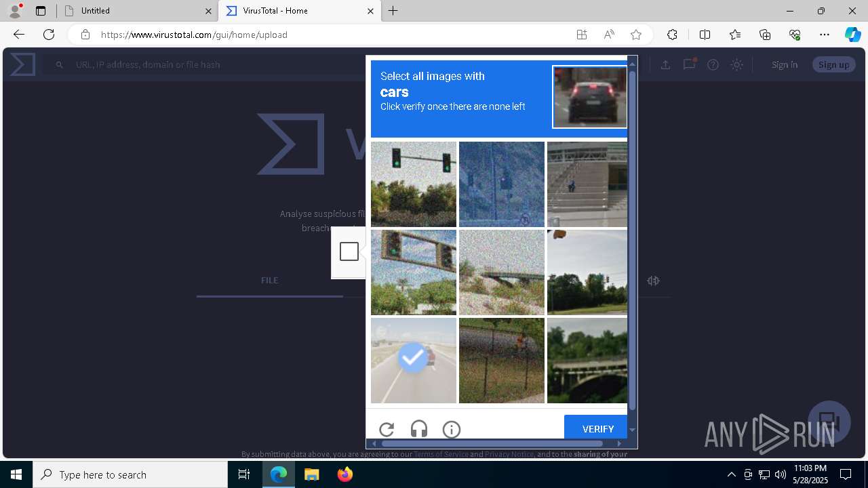Select the arched bridge in trees image
This screenshot has width=868, height=488.
tap(587, 361)
